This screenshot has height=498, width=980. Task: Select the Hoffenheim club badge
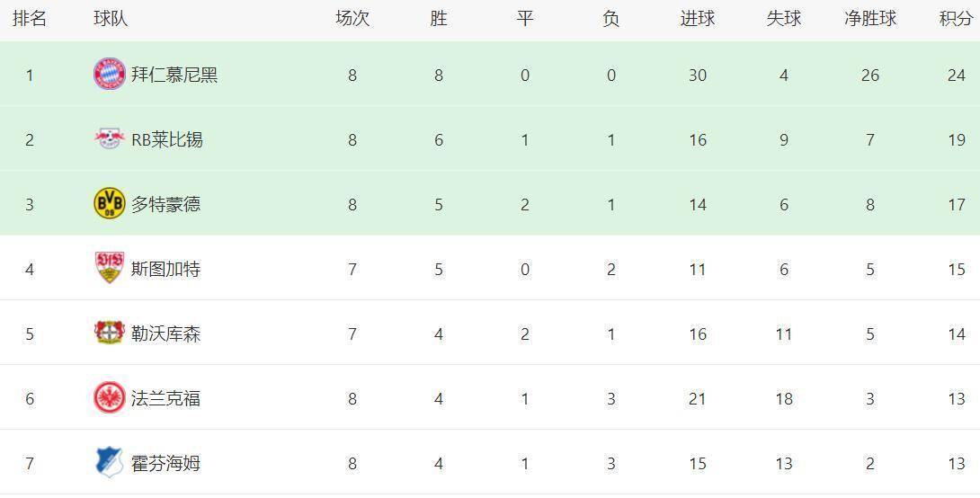110,463
